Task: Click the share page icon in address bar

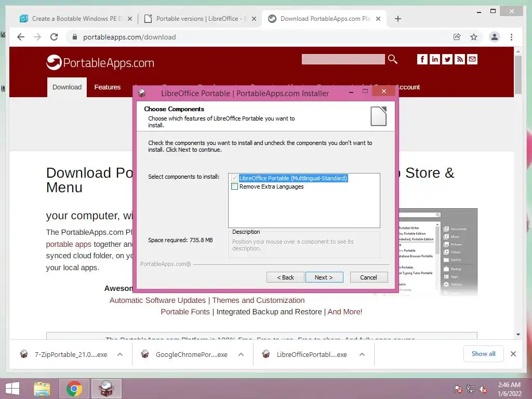Action: tap(457, 37)
